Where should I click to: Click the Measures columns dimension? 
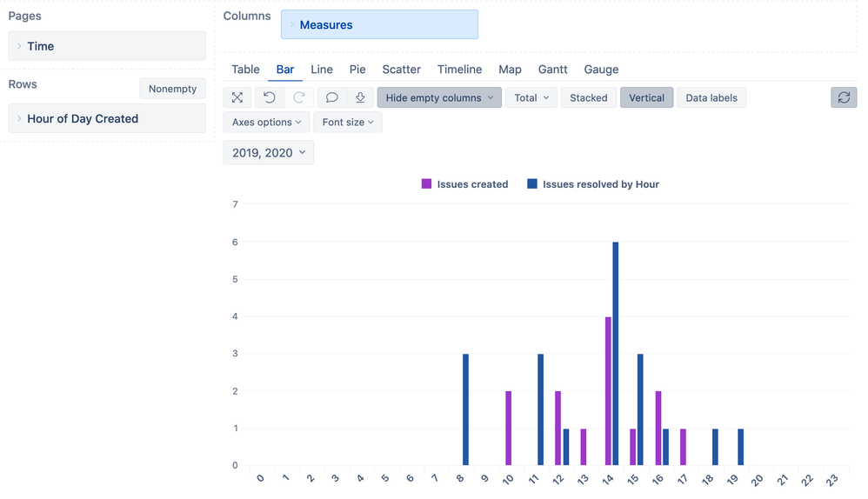[x=379, y=25]
